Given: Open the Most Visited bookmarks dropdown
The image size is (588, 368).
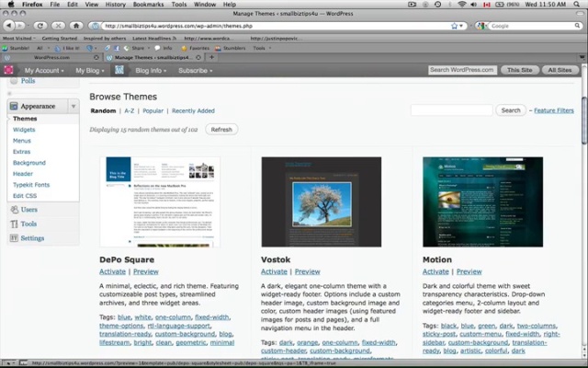Looking at the screenshot, I should tap(18, 39).
